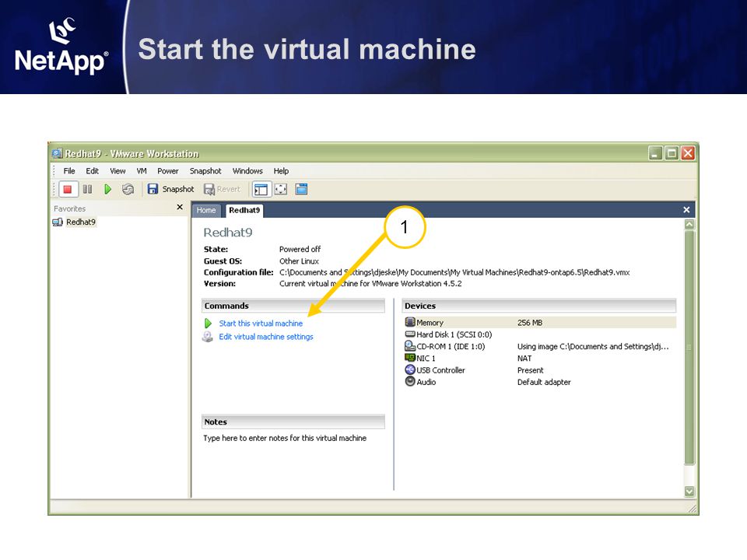Click the NAT value for NIC 1

[524, 359]
